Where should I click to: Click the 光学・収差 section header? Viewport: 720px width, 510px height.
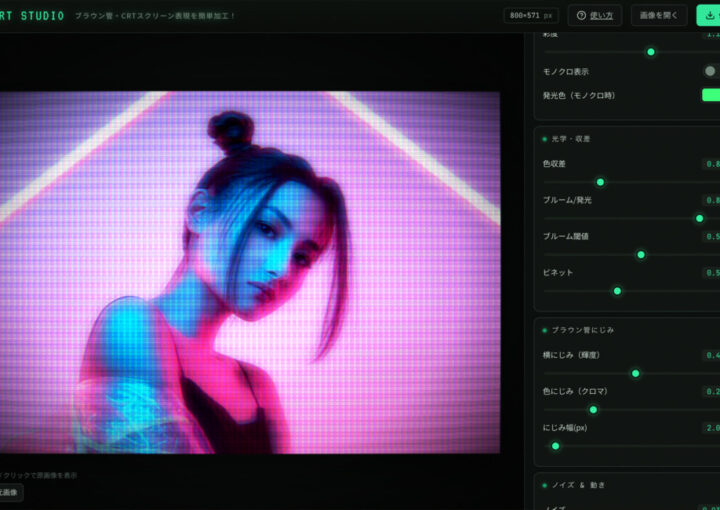571,139
